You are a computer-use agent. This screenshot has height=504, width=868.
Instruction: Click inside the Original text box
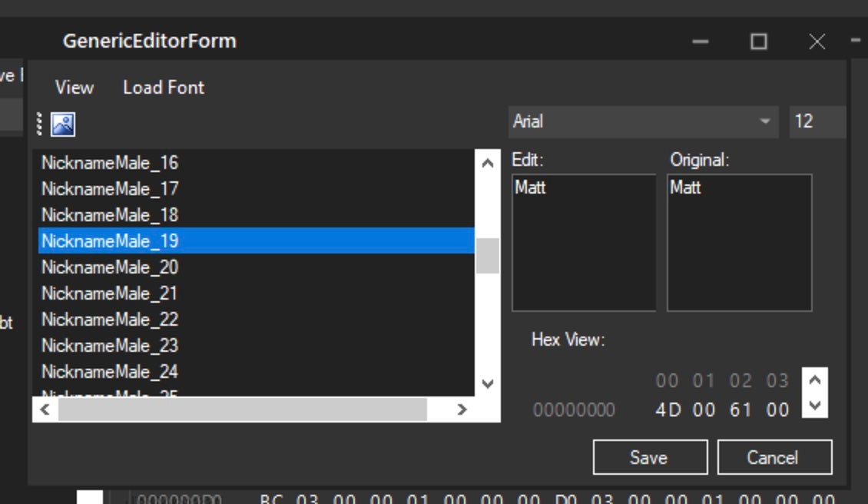[739, 243]
